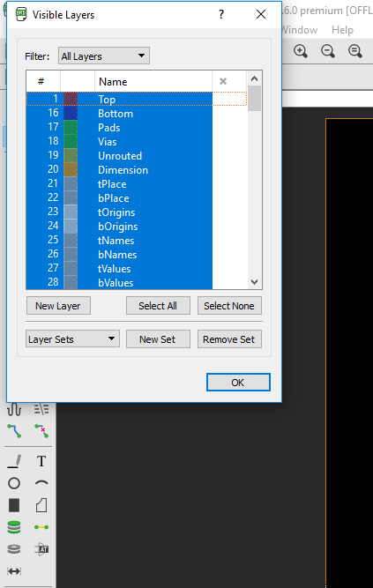
Task: Select the Polygon tool
Action: tap(41, 505)
